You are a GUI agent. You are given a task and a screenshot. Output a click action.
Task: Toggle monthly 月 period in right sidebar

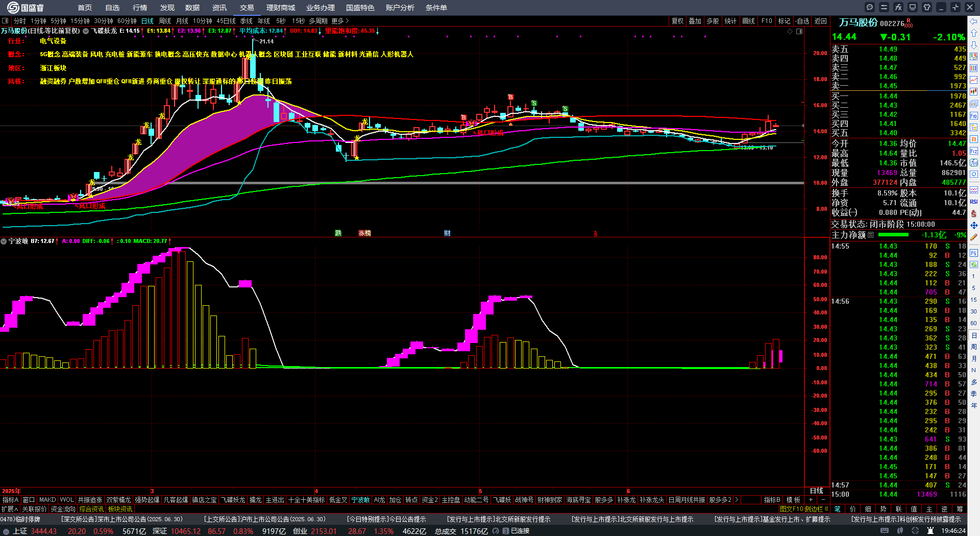(x=973, y=359)
